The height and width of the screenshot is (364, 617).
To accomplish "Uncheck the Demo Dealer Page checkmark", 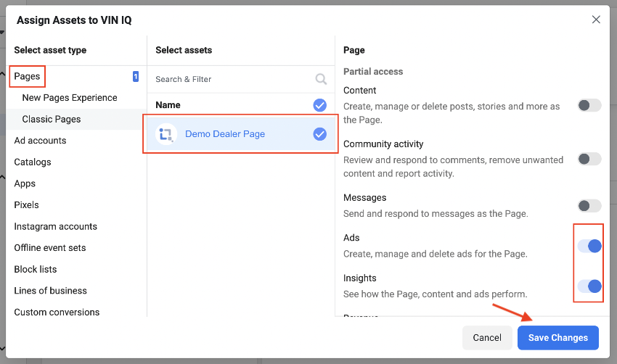I will [319, 134].
